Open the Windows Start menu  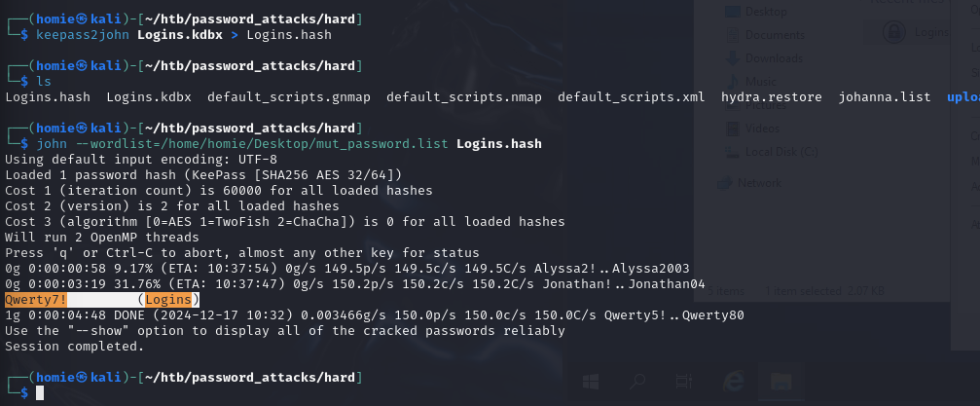click(x=591, y=383)
